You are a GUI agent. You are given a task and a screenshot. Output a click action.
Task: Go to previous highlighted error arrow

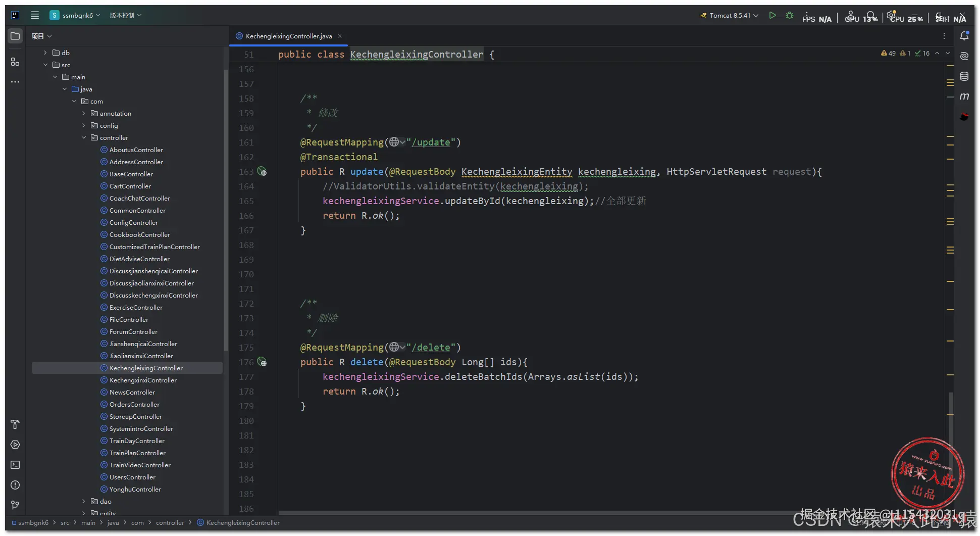937,53
